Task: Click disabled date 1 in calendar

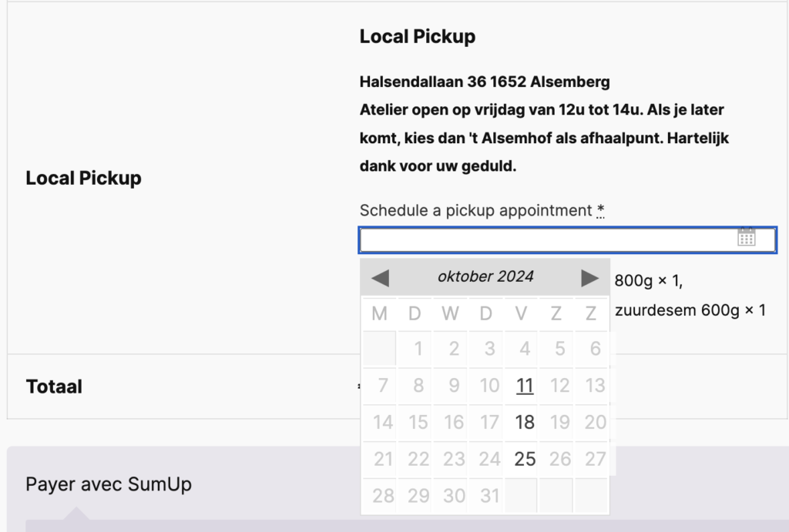Action: (x=418, y=350)
